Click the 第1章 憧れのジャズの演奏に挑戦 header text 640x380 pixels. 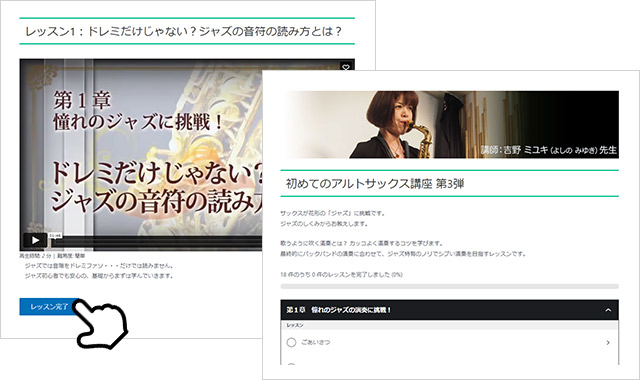click(x=338, y=310)
